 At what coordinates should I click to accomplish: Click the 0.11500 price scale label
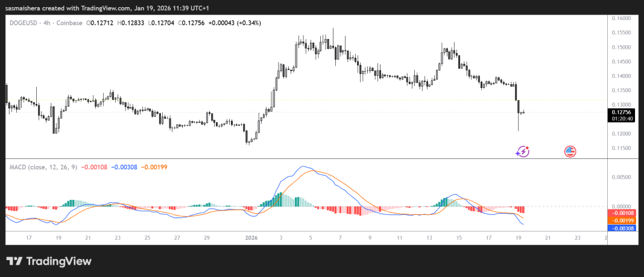621,148
